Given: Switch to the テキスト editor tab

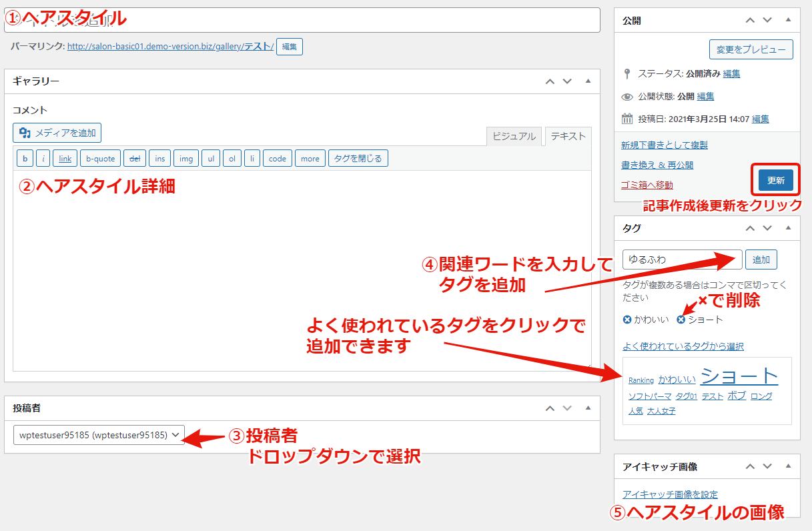Looking at the screenshot, I should point(568,136).
